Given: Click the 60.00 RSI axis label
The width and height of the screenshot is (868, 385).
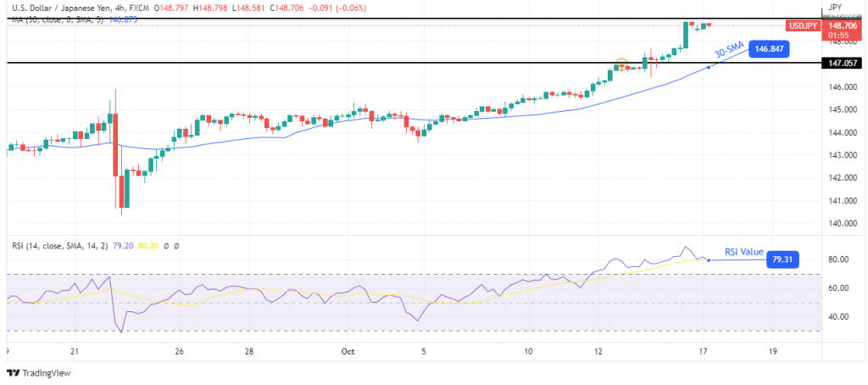Looking at the screenshot, I should click(x=837, y=288).
